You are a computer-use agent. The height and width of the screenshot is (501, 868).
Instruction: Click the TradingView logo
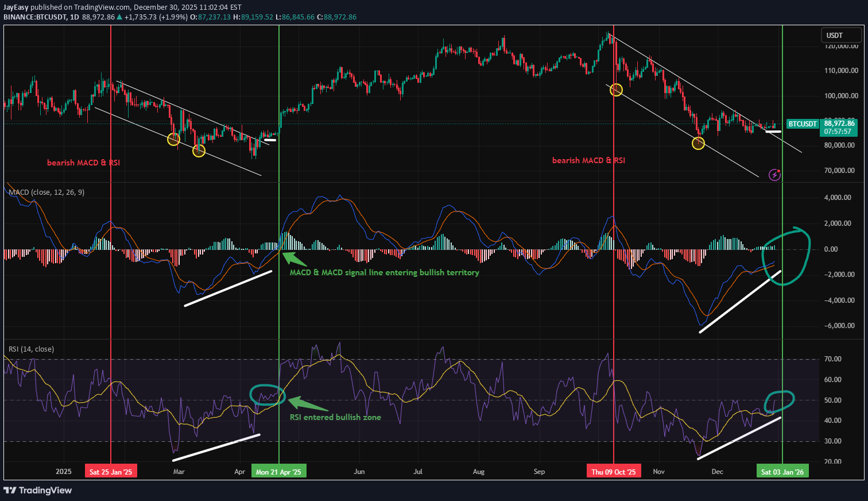coord(38,490)
